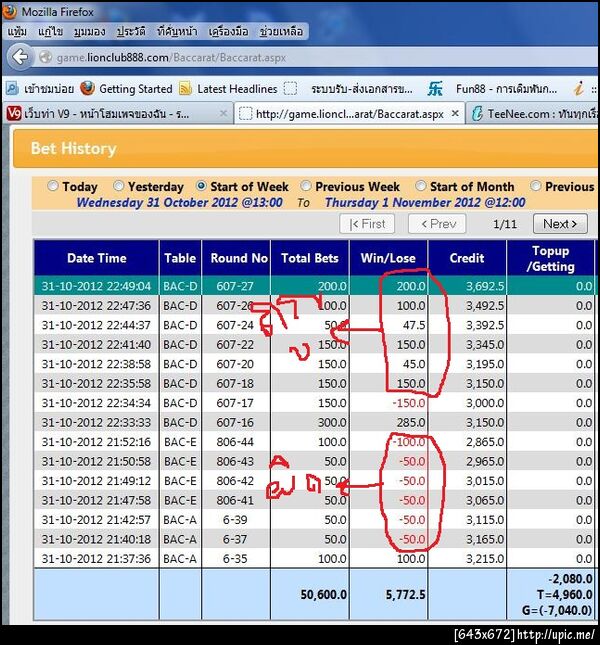Click the T=4,960.0 topup total

coord(564,594)
